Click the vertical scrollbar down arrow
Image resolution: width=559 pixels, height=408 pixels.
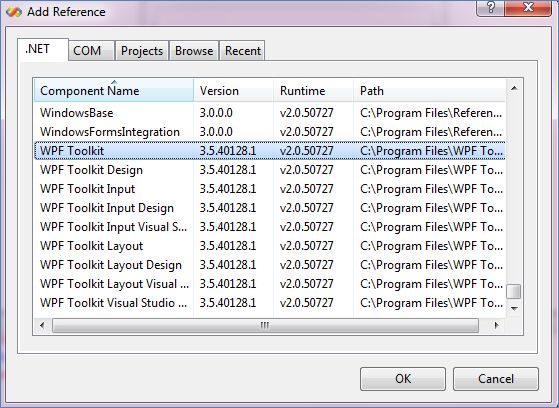[514, 308]
